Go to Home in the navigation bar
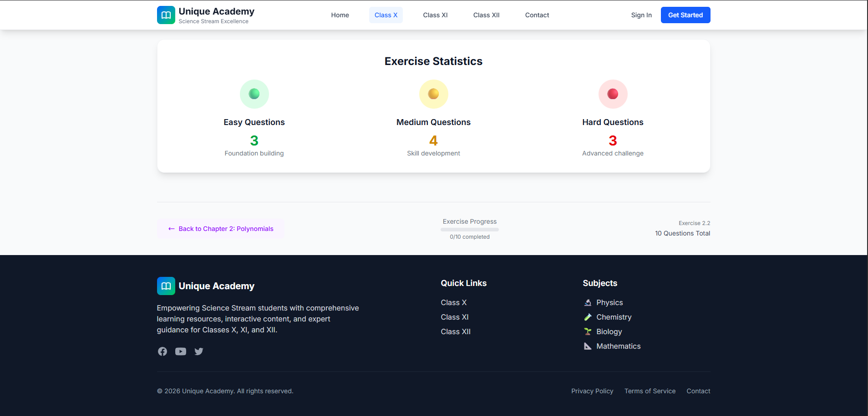 340,15
